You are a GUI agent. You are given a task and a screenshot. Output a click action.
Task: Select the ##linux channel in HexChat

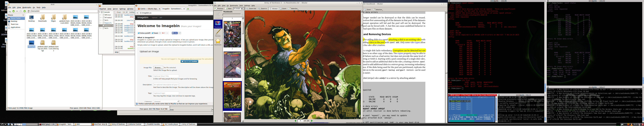(x=108, y=15)
